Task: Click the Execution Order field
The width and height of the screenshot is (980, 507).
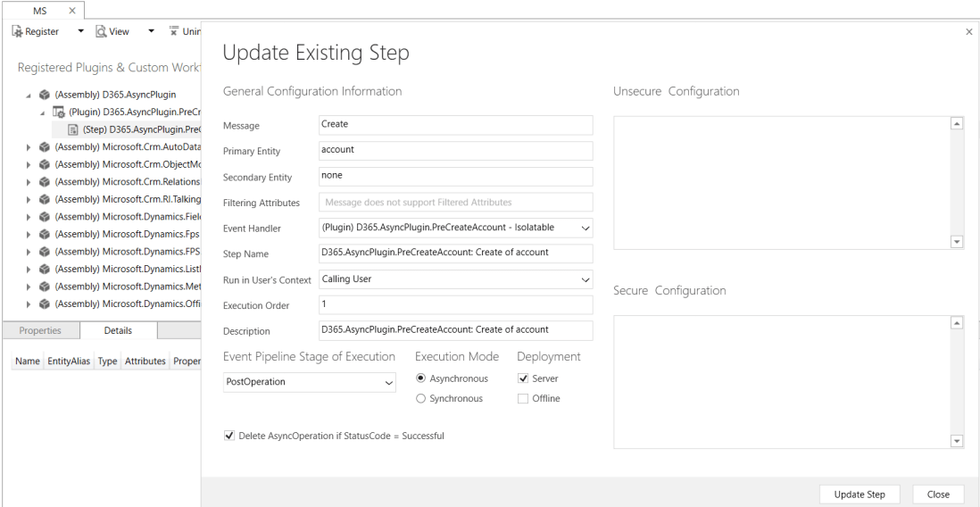Action: [455, 304]
